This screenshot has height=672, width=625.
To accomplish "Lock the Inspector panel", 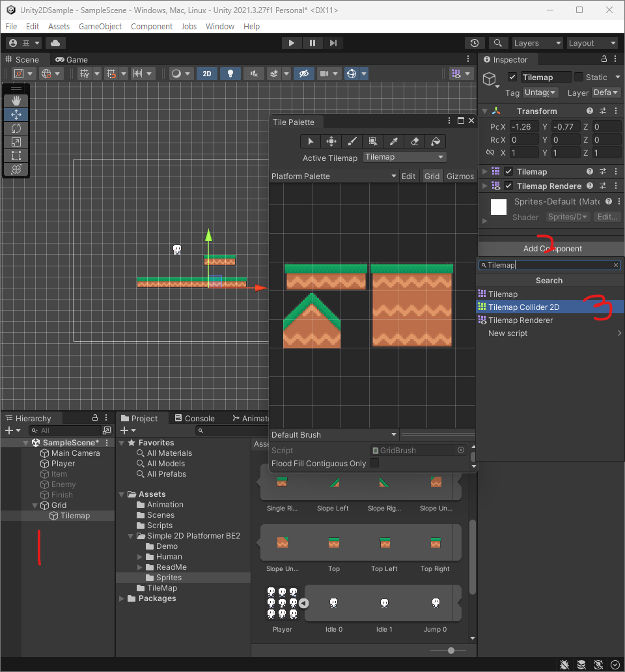I will coord(604,59).
